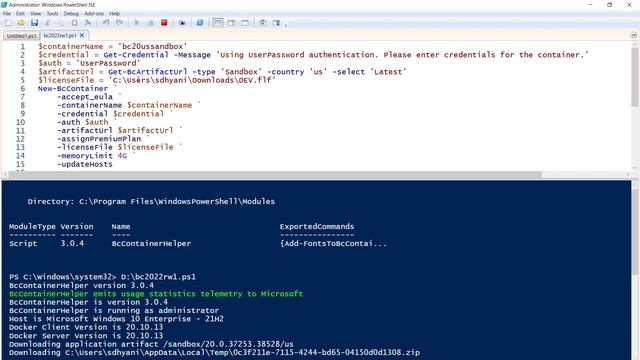The width and height of the screenshot is (640, 360).
Task: Click 'Docker Client Version is 20.10.13' line
Action: (x=86, y=327)
